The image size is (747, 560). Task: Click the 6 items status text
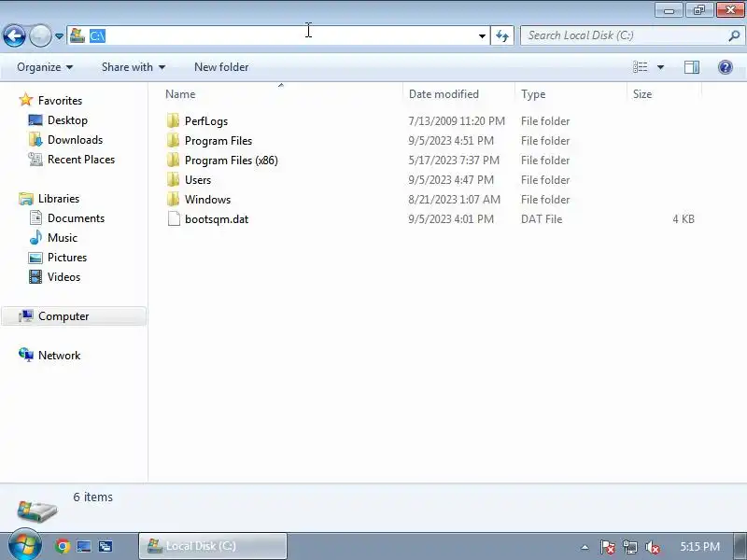[92, 497]
